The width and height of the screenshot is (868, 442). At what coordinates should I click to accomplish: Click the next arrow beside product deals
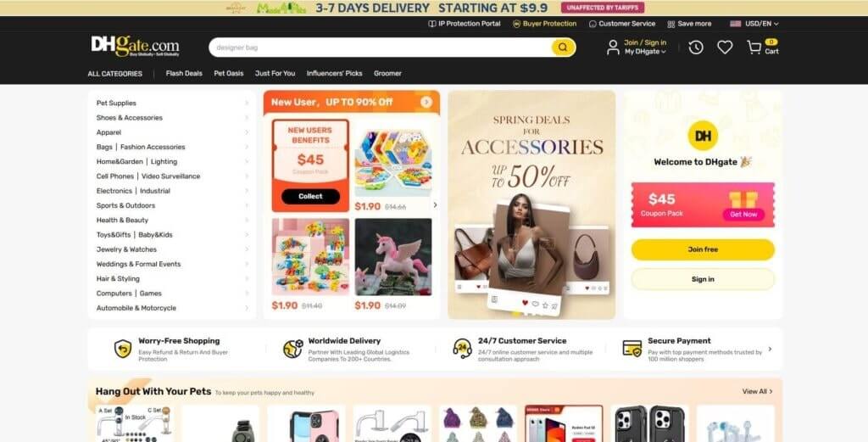(435, 205)
